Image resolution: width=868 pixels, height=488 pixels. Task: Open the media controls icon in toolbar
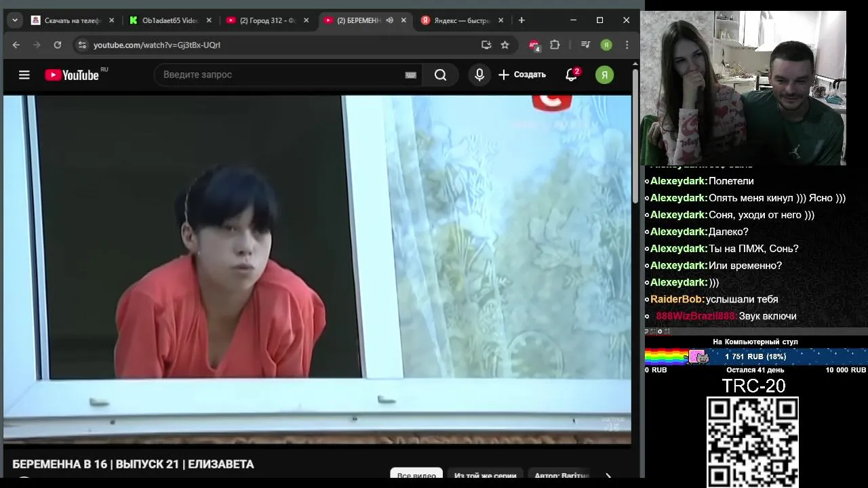click(x=585, y=45)
